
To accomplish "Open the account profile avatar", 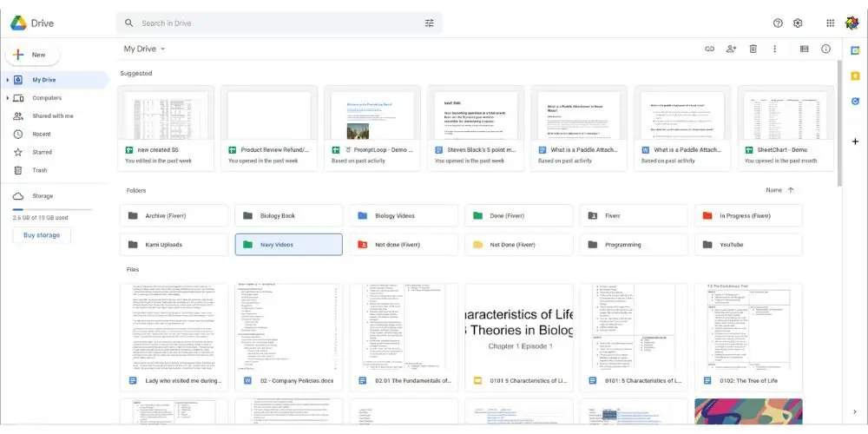I will pyautogui.click(x=852, y=23).
